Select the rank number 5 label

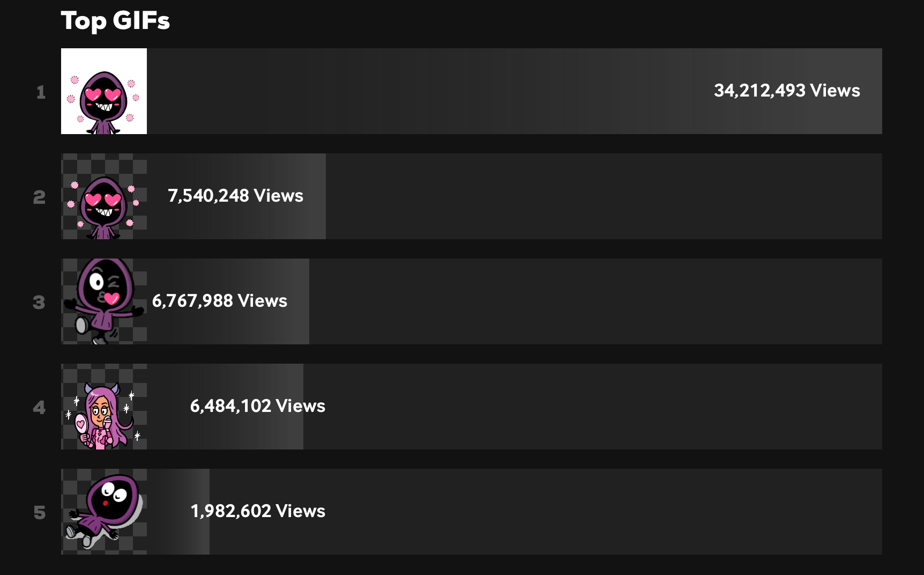point(40,513)
